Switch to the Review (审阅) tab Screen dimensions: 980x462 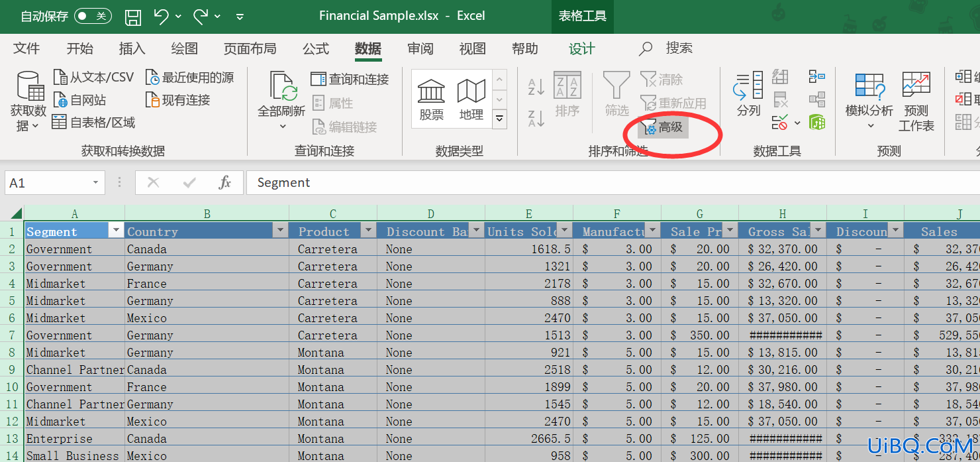tap(420, 48)
